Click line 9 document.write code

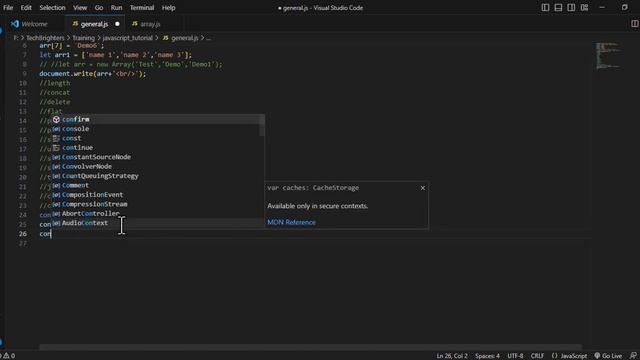tap(93, 74)
